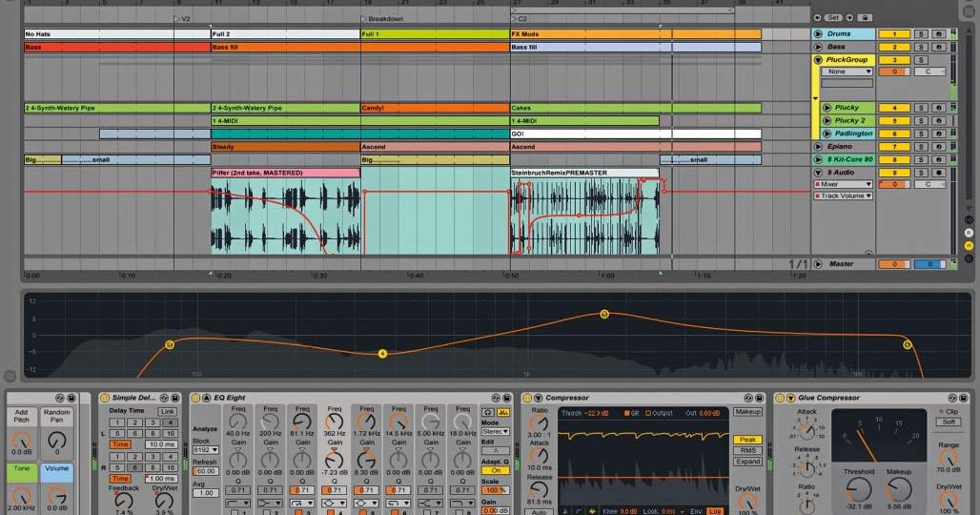The image size is (980, 515).
Task: Click the Set locator button
Action: coord(834,17)
